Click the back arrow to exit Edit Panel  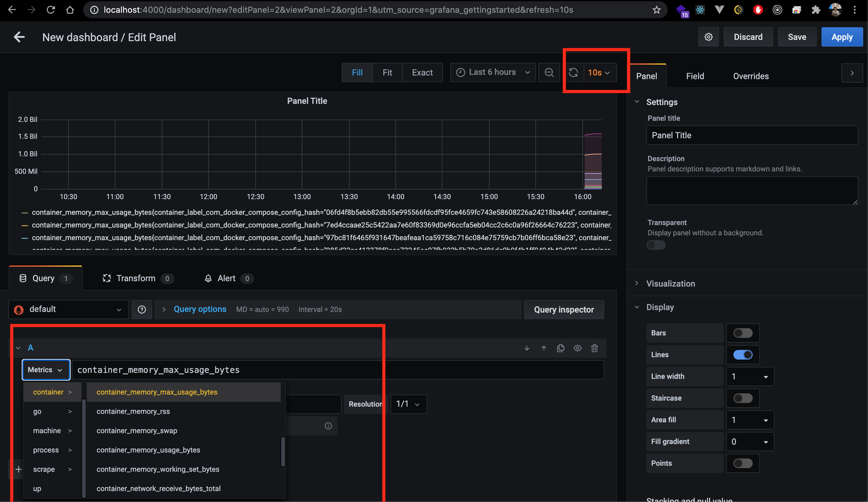pos(19,37)
